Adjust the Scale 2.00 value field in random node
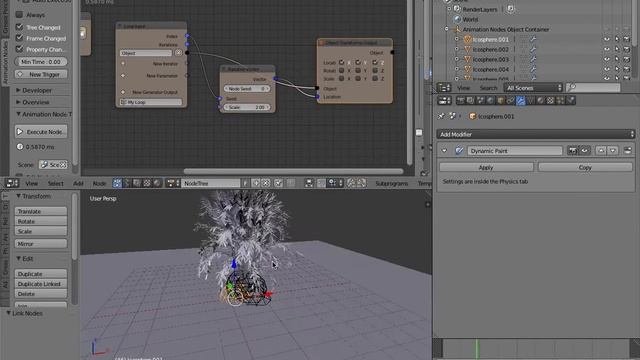The height and width of the screenshot is (360, 640). click(247, 107)
